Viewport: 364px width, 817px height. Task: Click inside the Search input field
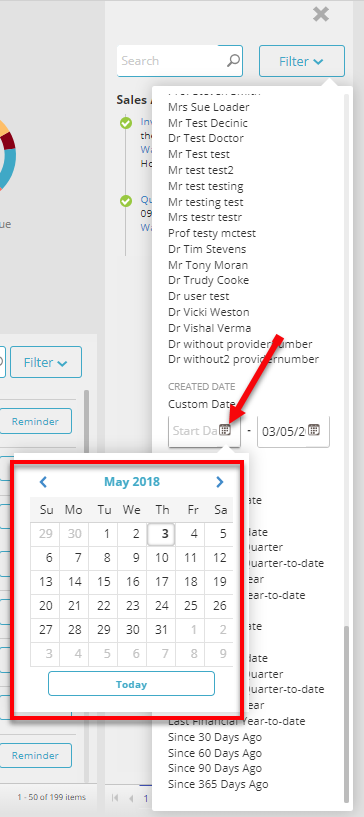point(172,60)
